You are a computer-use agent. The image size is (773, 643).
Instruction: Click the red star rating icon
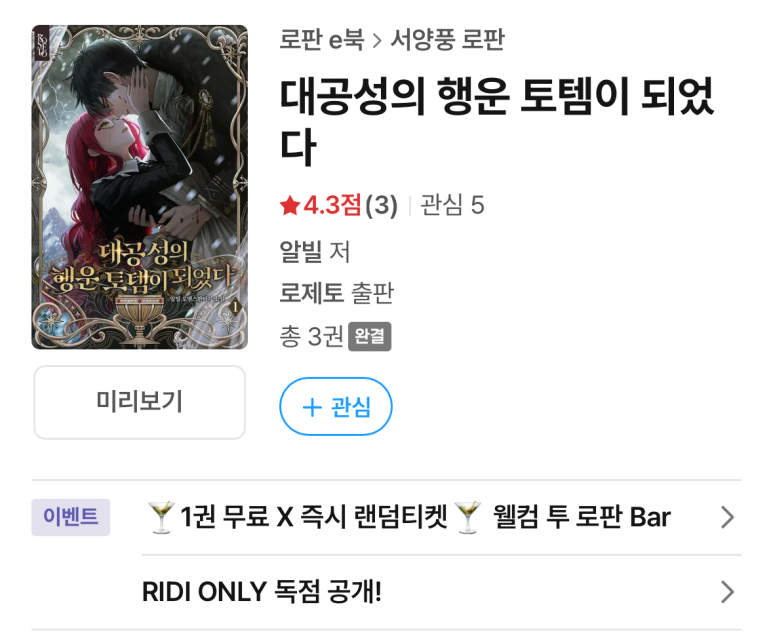pyautogui.click(x=290, y=206)
